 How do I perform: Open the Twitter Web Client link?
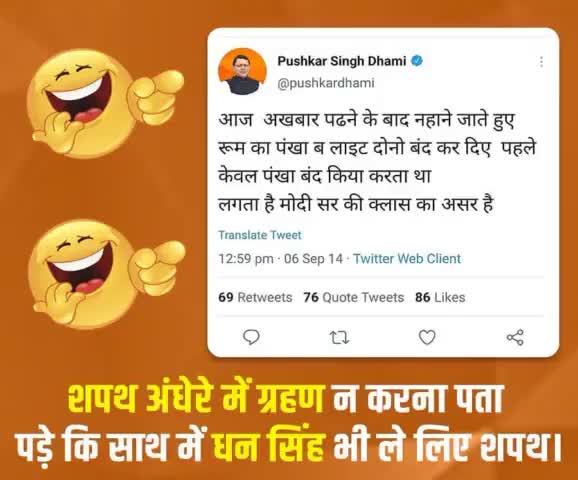pos(407,258)
